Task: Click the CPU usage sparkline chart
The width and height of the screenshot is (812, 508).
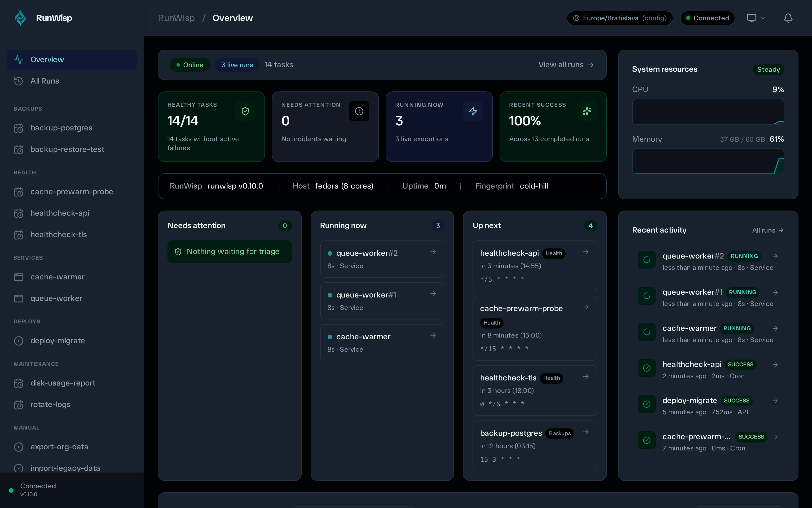Action: tap(708, 111)
